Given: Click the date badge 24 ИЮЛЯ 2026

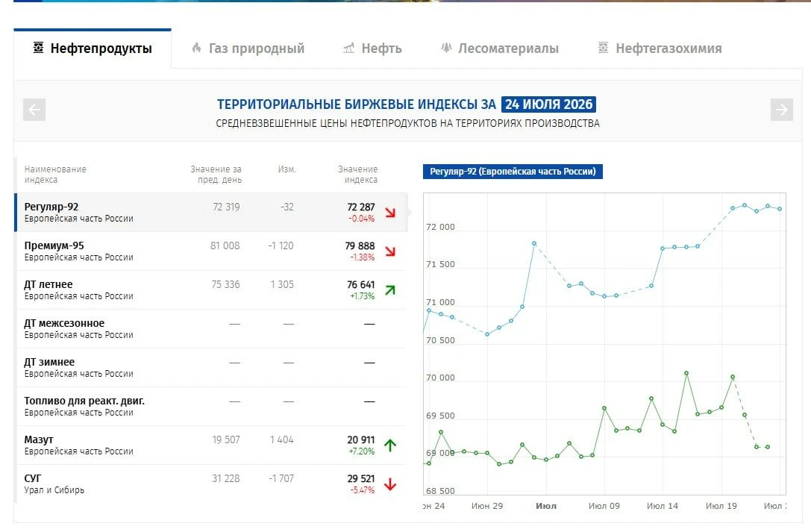Looking at the screenshot, I should (x=549, y=104).
